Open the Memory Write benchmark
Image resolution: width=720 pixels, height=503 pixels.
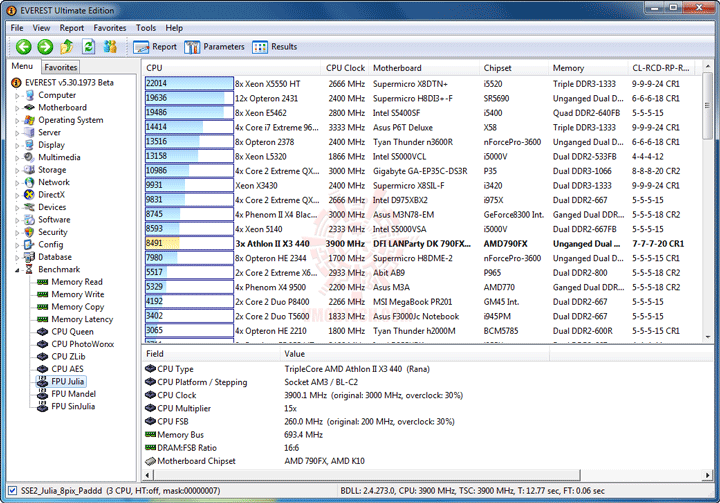tap(78, 294)
